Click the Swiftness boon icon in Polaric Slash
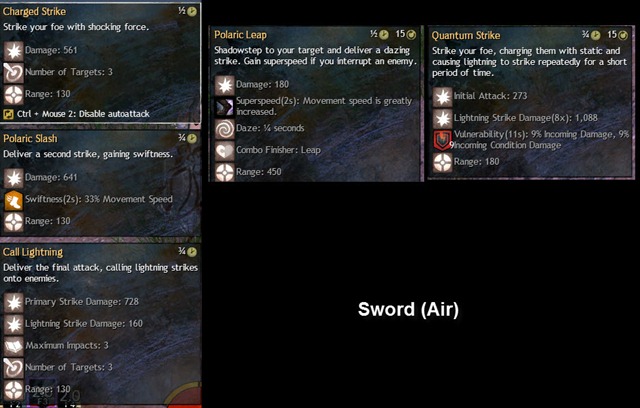 point(13,200)
